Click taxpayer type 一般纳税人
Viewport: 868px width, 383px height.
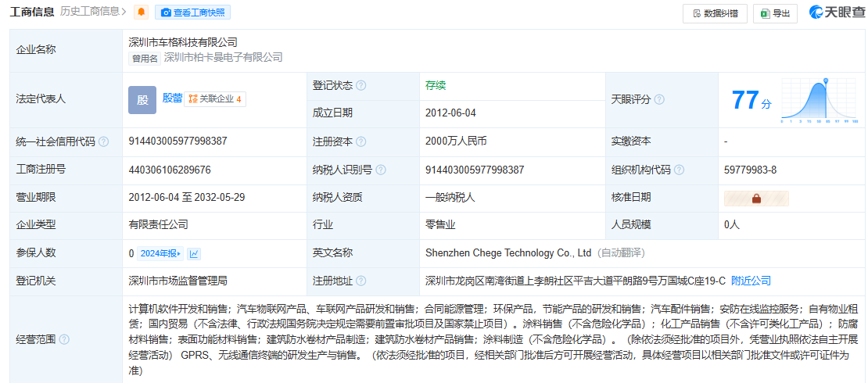450,197
